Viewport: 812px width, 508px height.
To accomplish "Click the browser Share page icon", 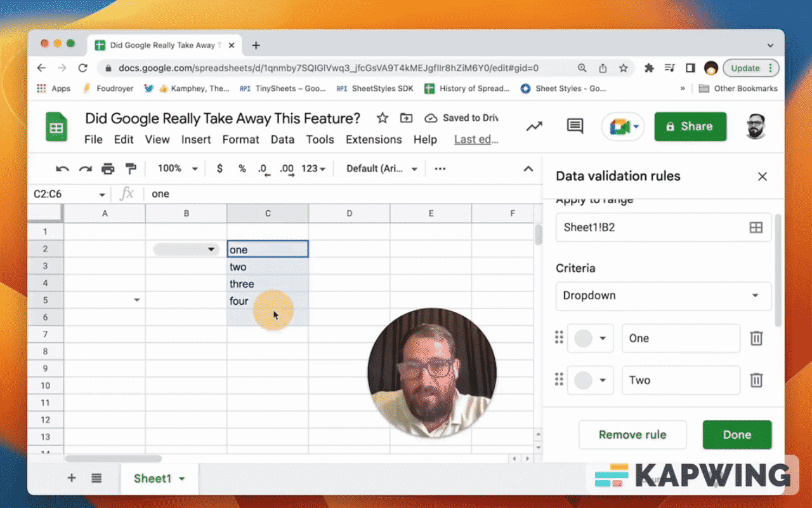I will coord(603,68).
